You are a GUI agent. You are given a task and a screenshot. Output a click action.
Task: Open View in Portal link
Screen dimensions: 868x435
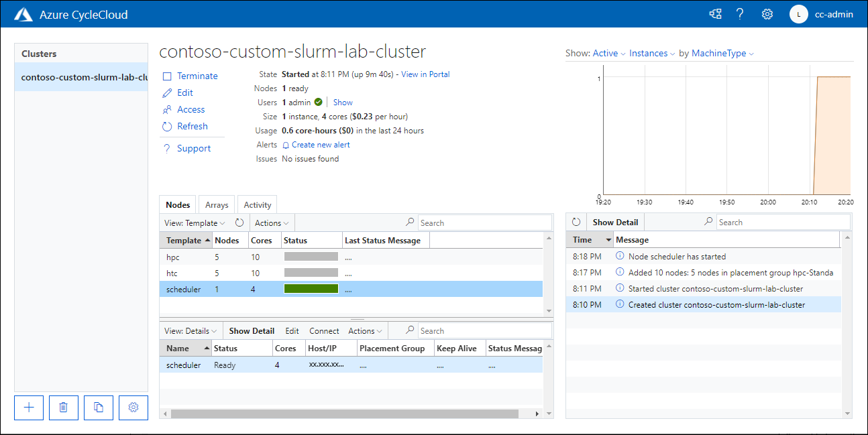[425, 74]
